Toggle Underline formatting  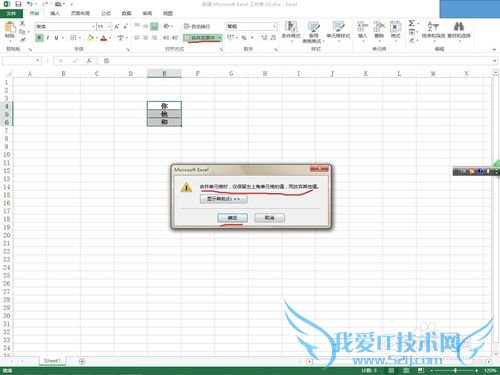[56, 38]
